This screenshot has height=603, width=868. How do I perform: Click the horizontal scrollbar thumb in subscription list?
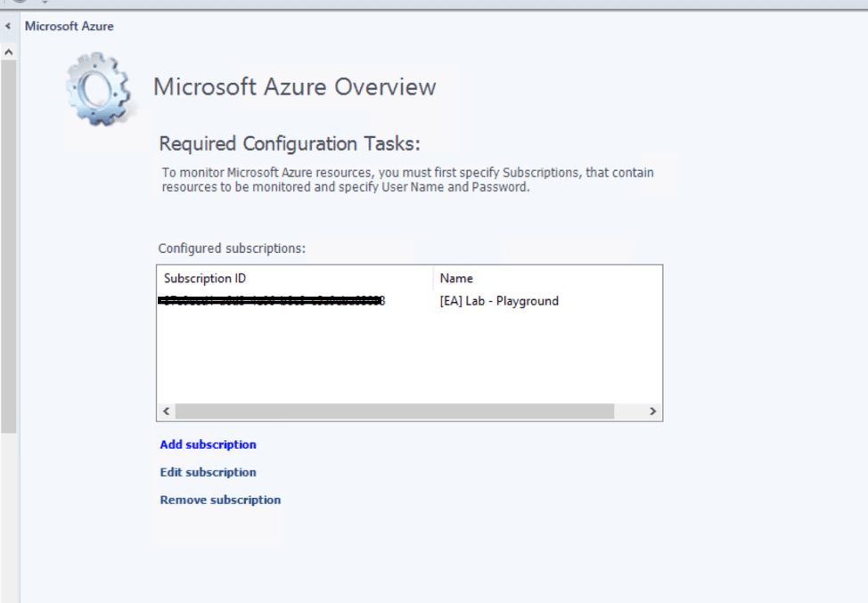point(395,411)
